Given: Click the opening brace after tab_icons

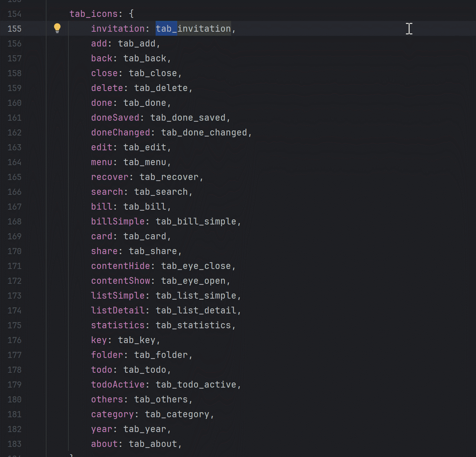Looking at the screenshot, I should click(x=131, y=13).
